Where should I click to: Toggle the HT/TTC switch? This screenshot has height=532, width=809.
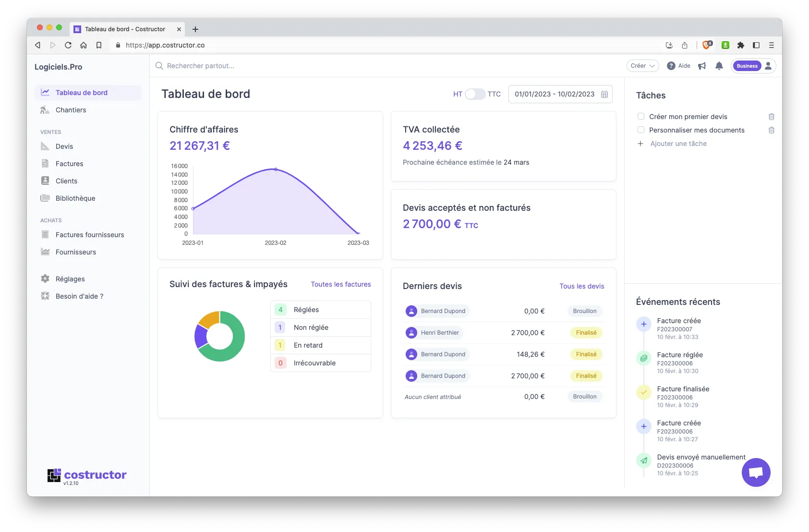[475, 94]
